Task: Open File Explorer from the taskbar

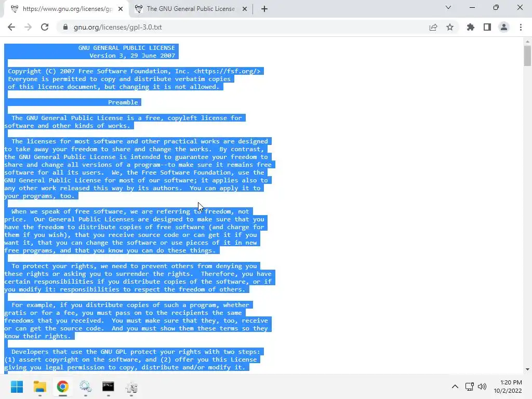Action: [x=39, y=387]
